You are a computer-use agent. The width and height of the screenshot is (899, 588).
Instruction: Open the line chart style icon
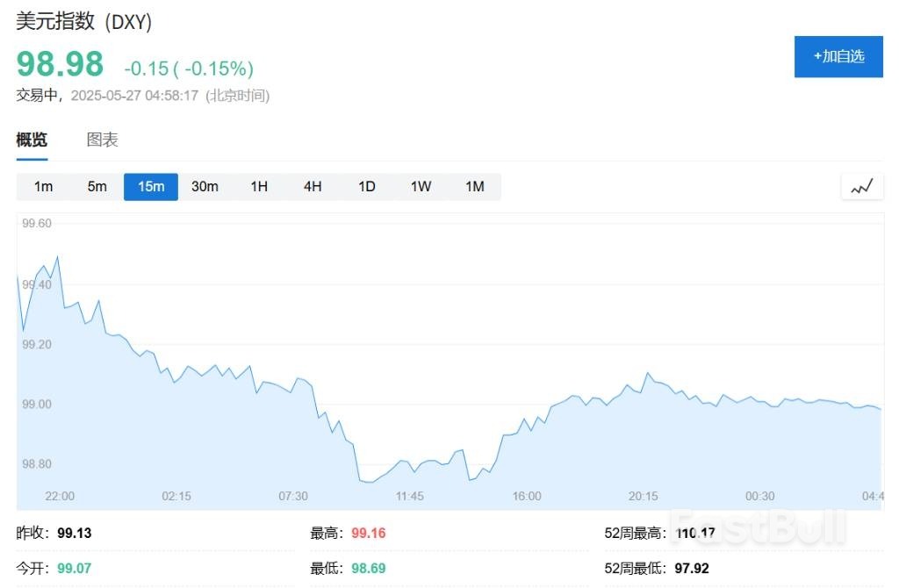point(861,186)
